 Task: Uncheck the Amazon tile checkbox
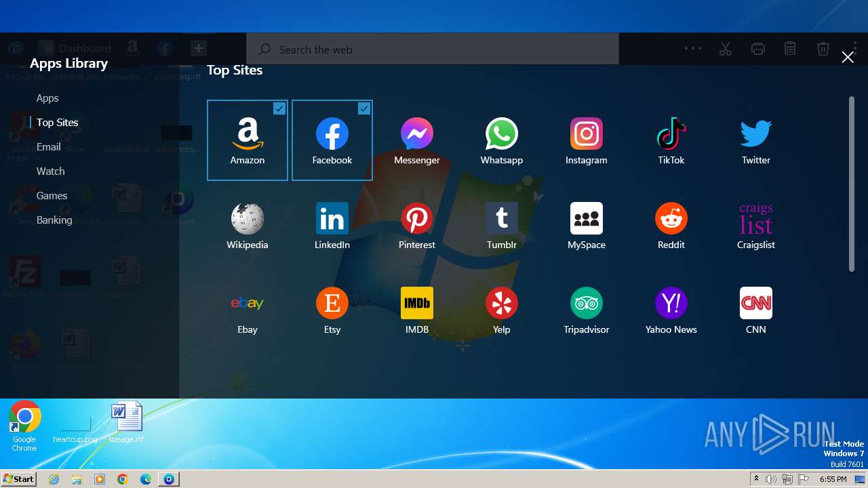279,108
